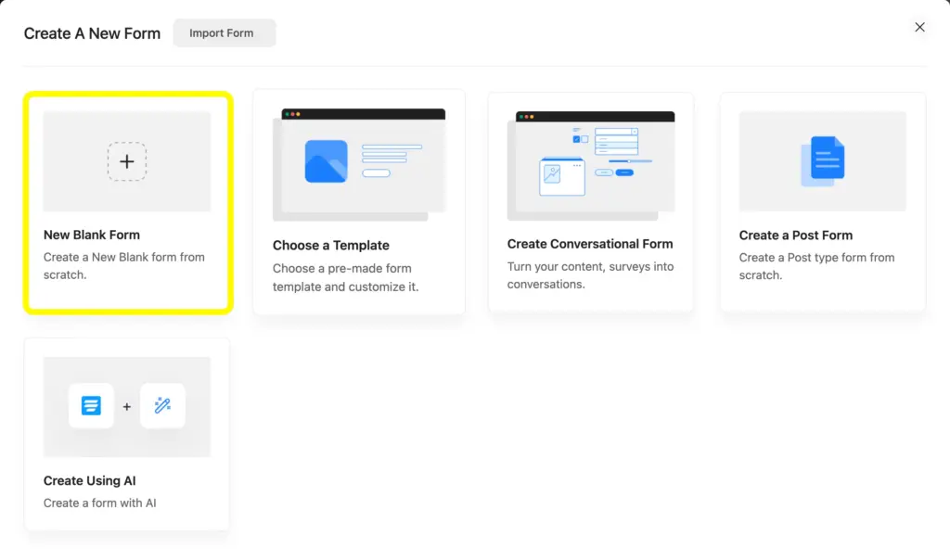
Task: Click the blue image thumbnail icon in template preview
Action: (326, 161)
